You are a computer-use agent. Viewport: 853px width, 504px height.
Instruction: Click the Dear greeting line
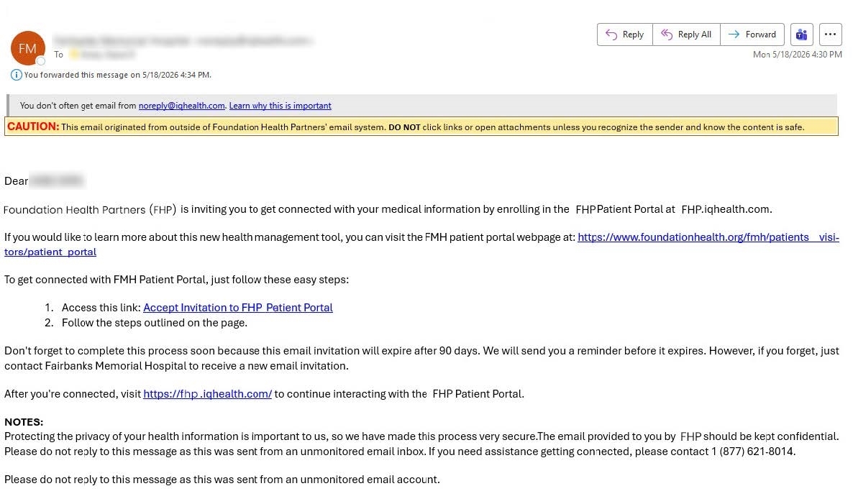[x=44, y=181]
